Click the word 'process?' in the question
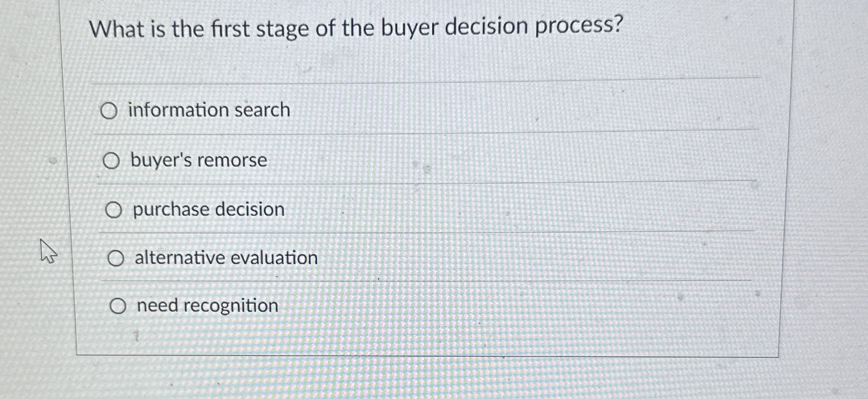The height and width of the screenshot is (399, 868). 579,26
